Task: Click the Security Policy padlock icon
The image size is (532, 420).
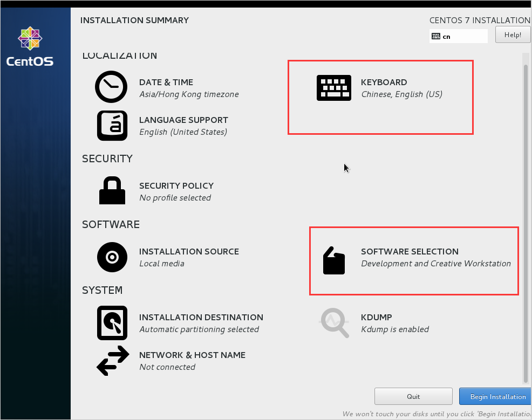Action: tap(112, 190)
